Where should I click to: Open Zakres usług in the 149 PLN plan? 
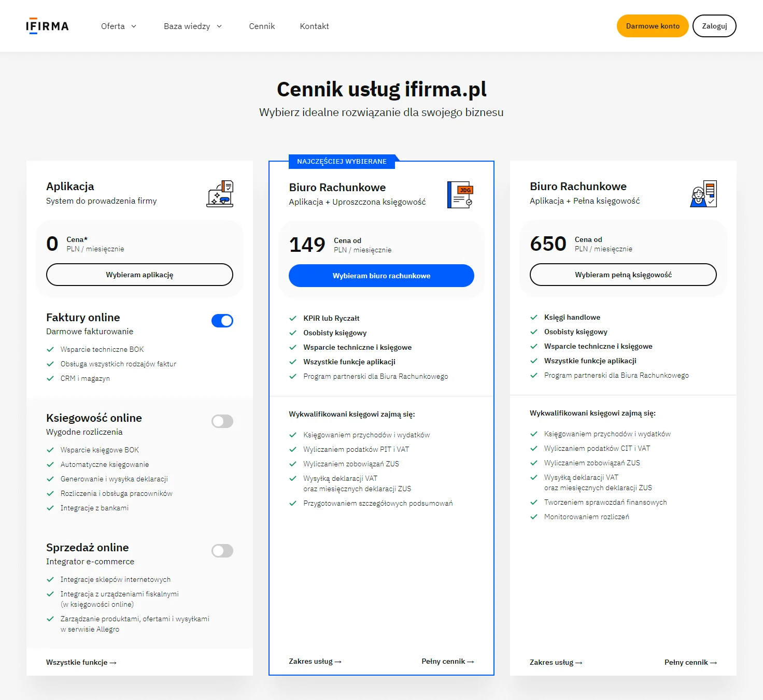315,661
